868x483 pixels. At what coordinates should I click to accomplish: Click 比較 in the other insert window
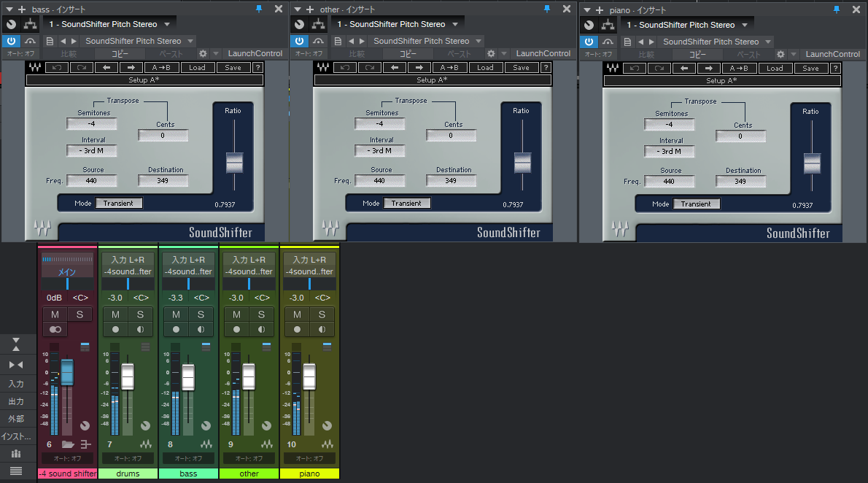(357, 54)
